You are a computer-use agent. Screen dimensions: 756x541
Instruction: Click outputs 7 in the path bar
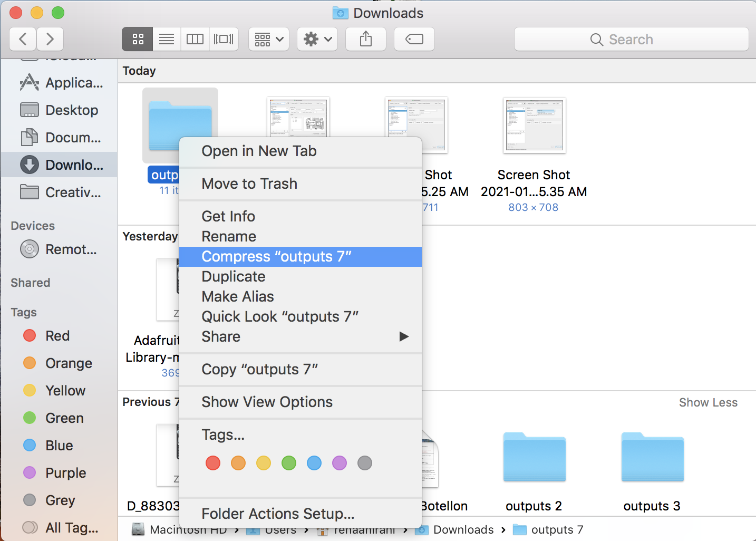coord(548,529)
